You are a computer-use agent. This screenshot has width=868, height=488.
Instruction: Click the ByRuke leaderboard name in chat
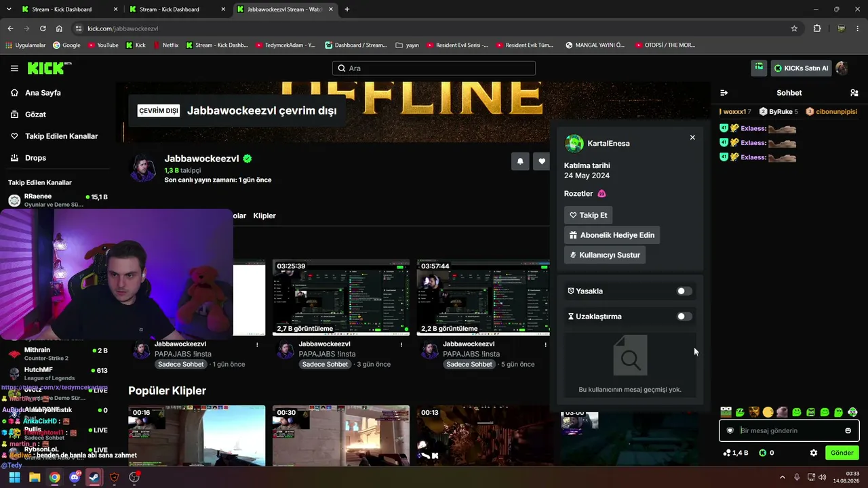click(x=781, y=112)
